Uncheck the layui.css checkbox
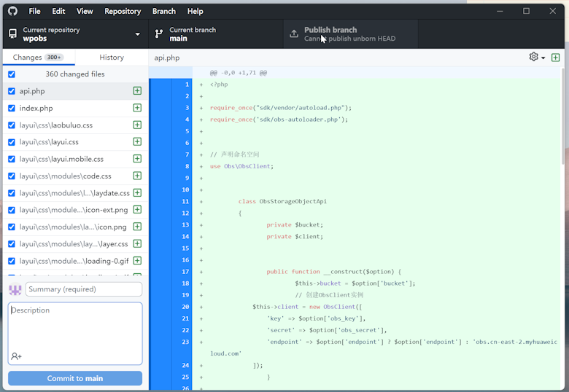The width and height of the screenshot is (569, 392). pyautogui.click(x=12, y=142)
